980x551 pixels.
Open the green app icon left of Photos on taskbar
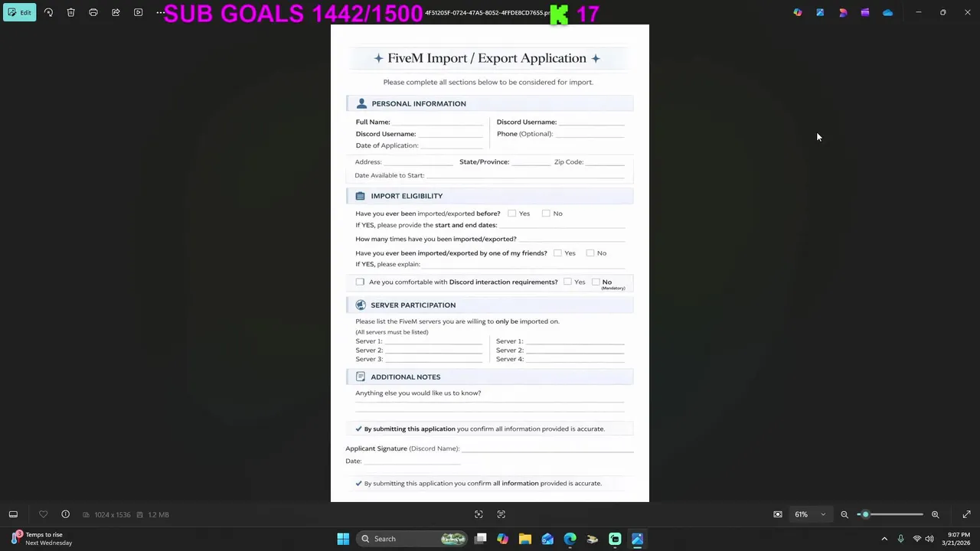pyautogui.click(x=615, y=539)
